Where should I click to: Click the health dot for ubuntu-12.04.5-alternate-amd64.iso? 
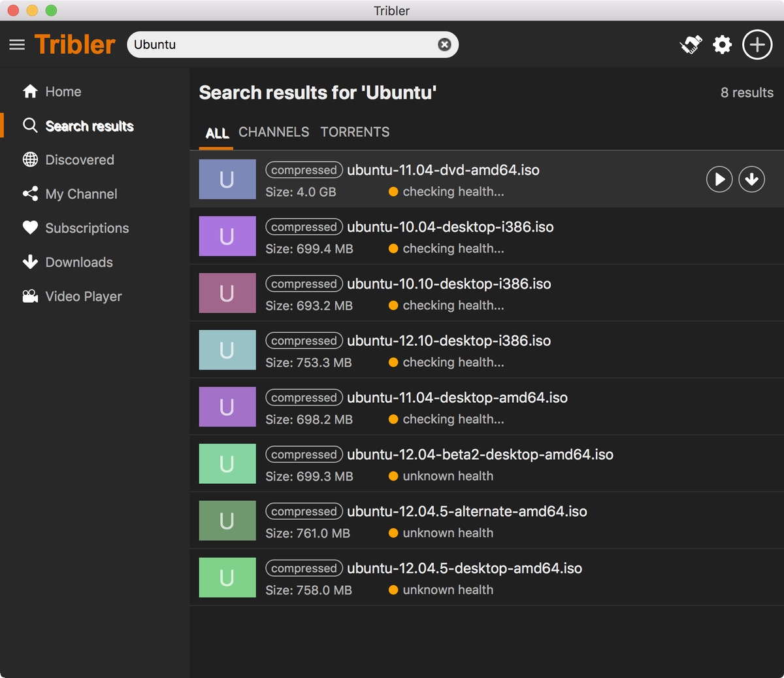click(393, 533)
